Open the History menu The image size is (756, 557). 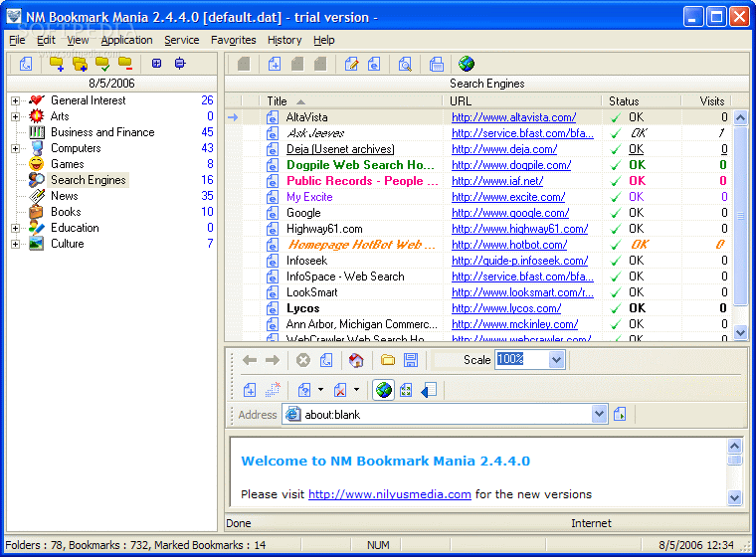click(x=284, y=40)
